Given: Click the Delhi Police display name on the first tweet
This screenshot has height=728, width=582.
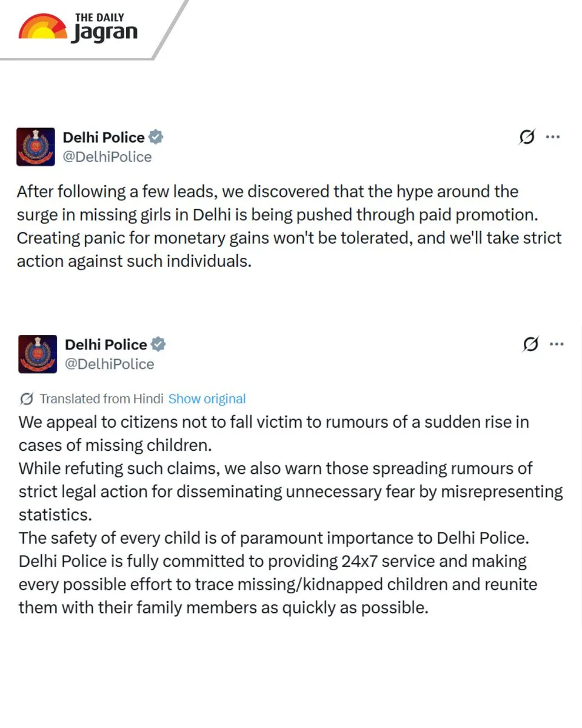Looking at the screenshot, I should click(104, 137).
